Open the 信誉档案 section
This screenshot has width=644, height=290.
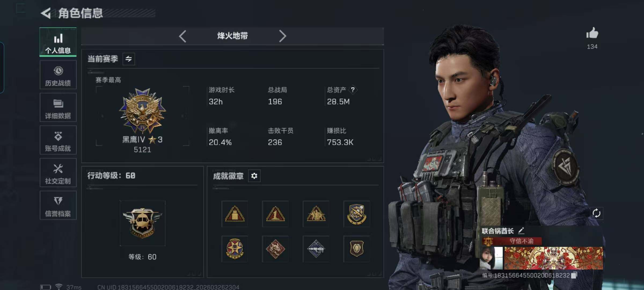(x=58, y=205)
